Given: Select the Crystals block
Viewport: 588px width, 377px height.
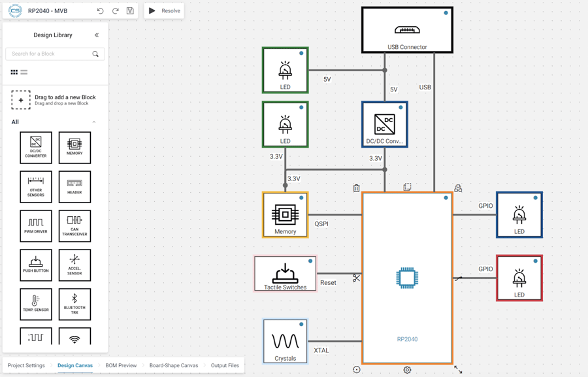Looking at the screenshot, I should [x=286, y=341].
